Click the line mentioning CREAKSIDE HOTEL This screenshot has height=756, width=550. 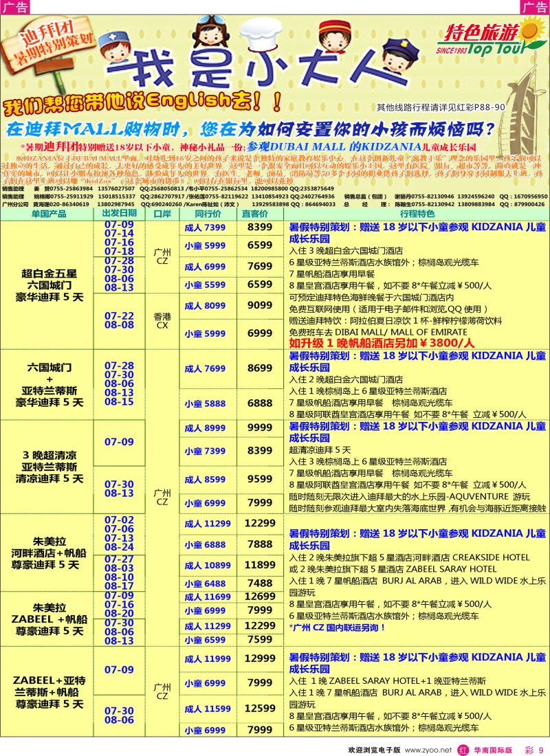[409, 557]
